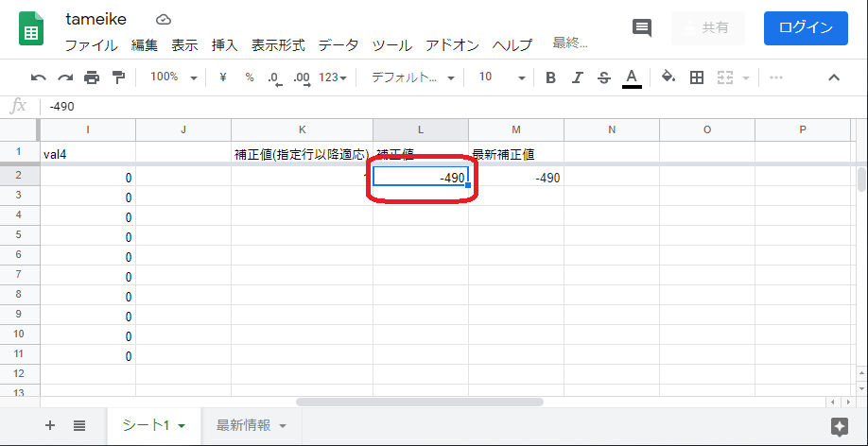Click the all sheets list icon
The height and width of the screenshot is (446, 868).
click(79, 426)
